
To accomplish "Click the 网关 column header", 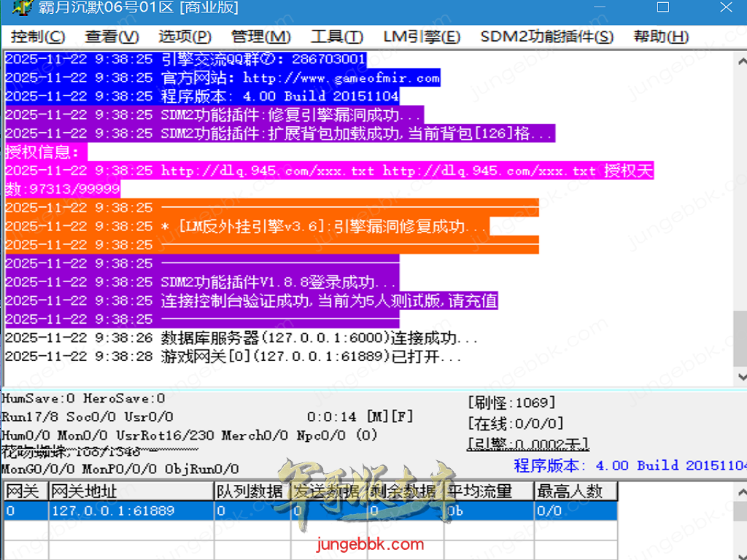I will (x=17, y=491).
